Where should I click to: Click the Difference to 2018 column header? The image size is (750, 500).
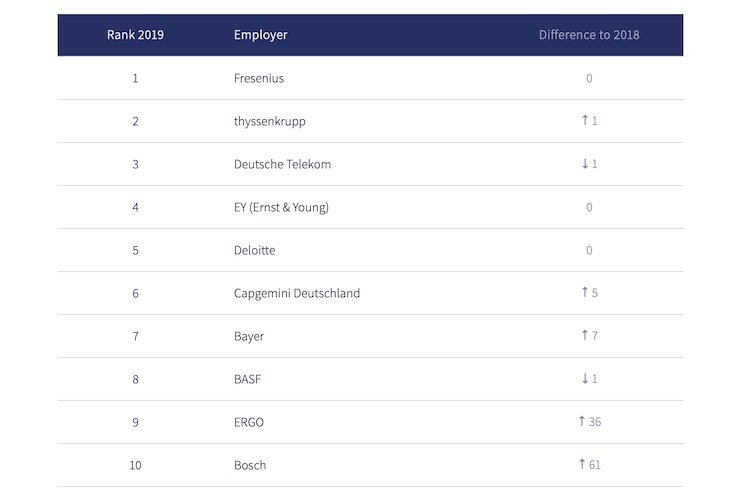click(x=589, y=35)
